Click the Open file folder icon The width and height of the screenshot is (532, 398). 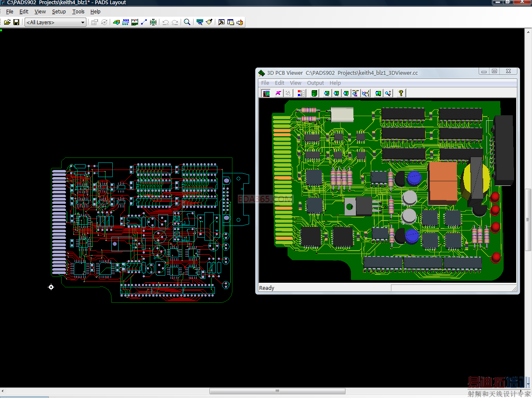7,22
